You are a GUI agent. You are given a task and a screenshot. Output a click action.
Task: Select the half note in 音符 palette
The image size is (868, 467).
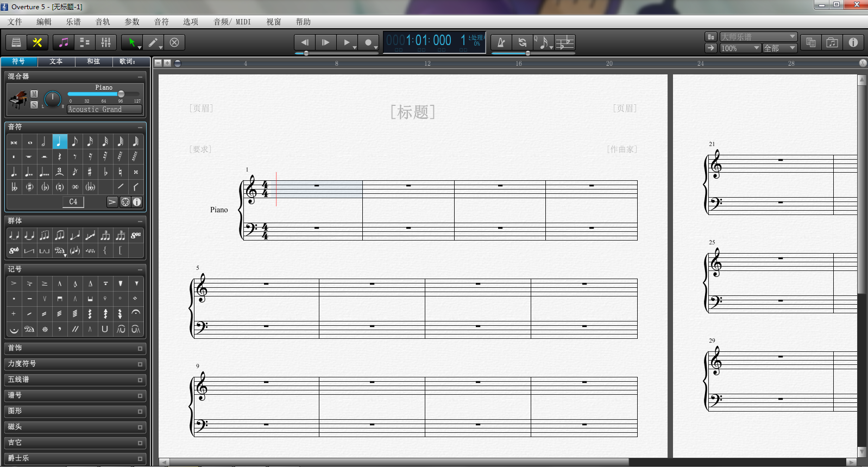click(x=44, y=142)
